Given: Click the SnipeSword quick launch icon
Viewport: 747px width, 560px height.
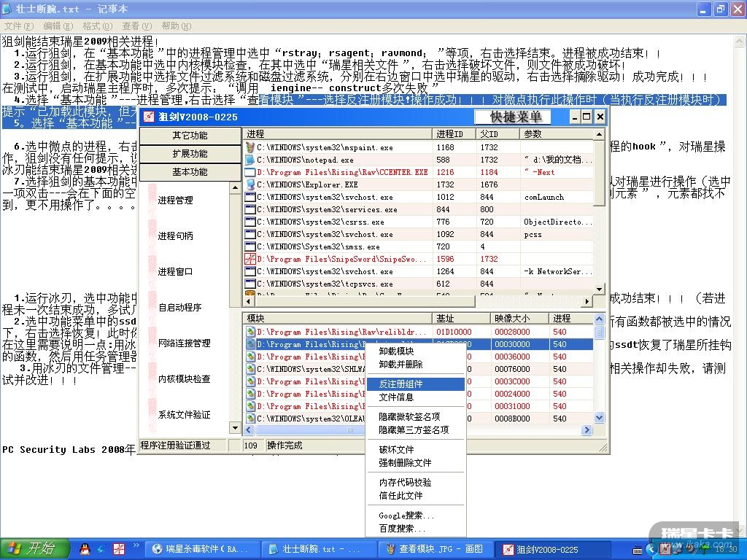Looking at the screenshot, I should point(117,548).
